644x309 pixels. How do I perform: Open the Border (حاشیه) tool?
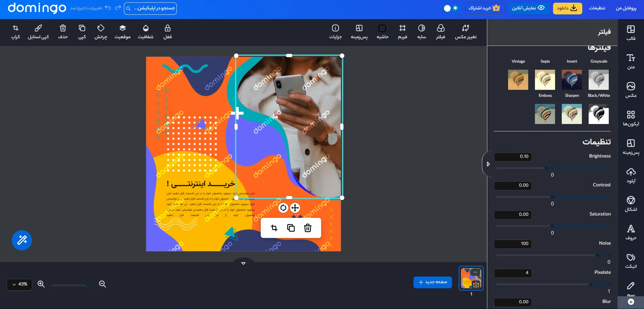[382, 32]
